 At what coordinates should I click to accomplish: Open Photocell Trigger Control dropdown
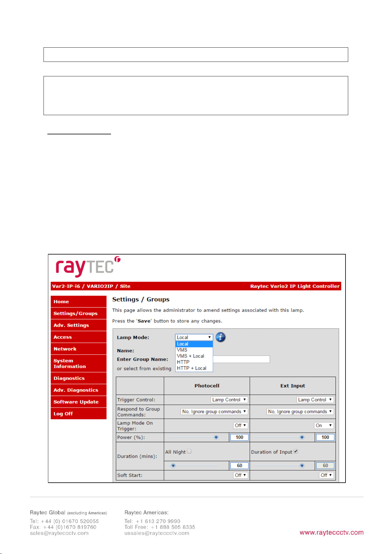pos(229,400)
